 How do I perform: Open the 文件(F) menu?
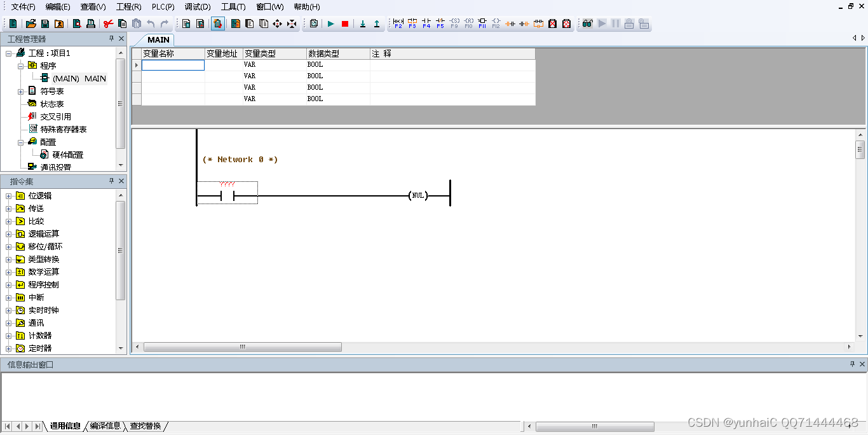tap(23, 7)
